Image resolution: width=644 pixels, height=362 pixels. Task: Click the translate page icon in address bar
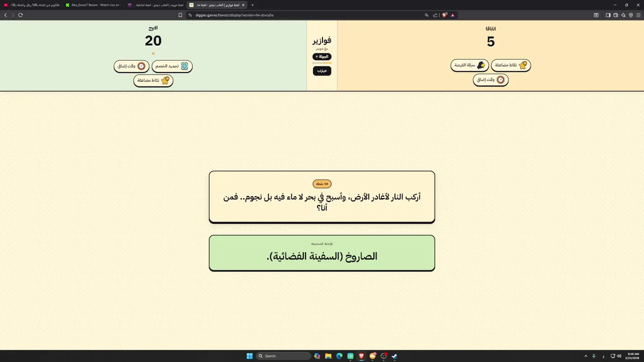[x=427, y=15]
